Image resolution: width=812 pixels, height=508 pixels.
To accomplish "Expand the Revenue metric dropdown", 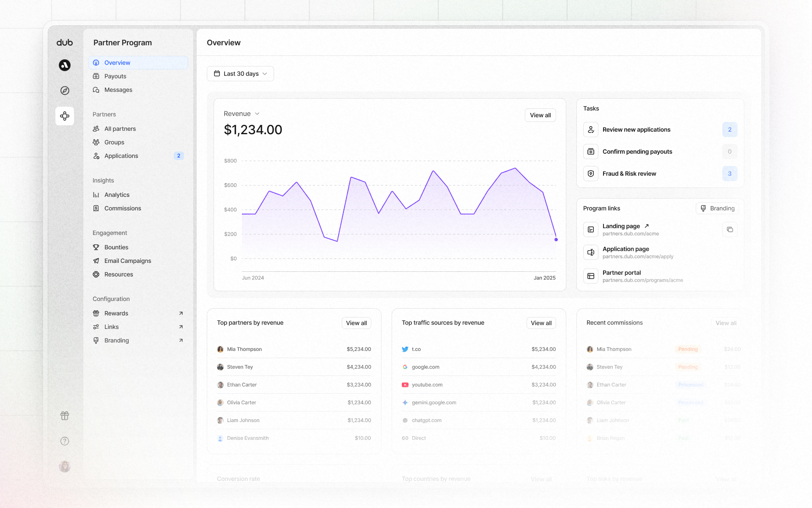I will tap(241, 113).
